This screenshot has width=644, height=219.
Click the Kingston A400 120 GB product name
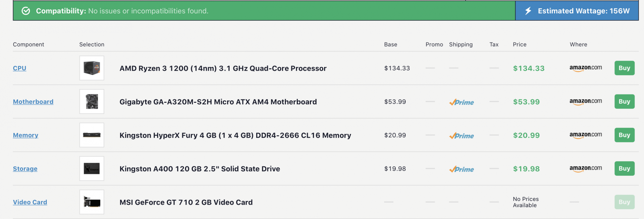(200, 169)
